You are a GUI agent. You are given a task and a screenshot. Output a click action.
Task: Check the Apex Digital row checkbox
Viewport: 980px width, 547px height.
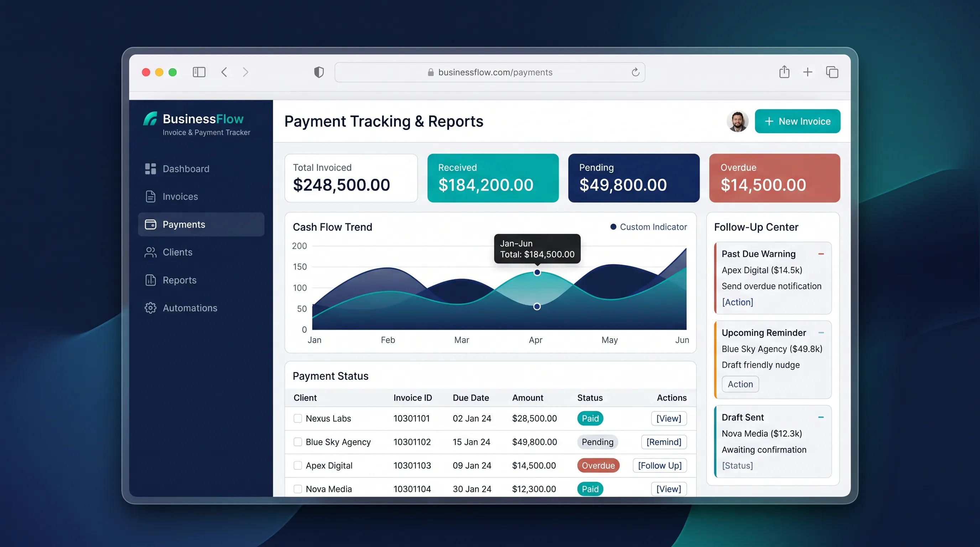(x=297, y=465)
